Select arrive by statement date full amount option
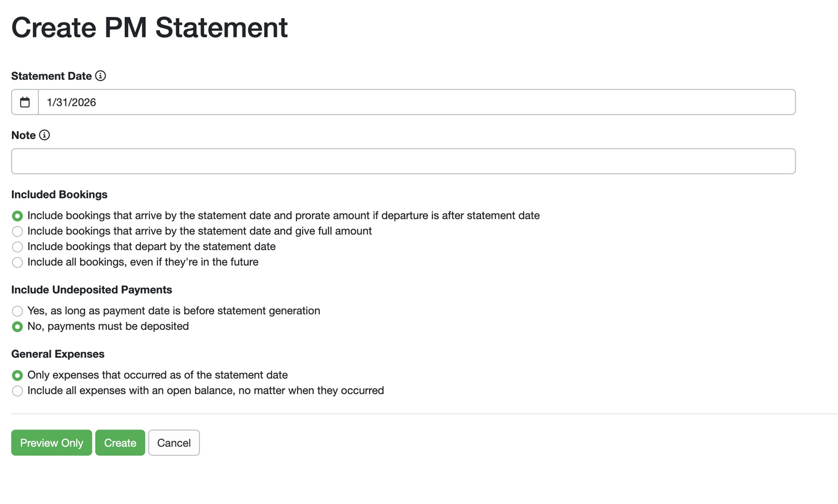 (17, 231)
